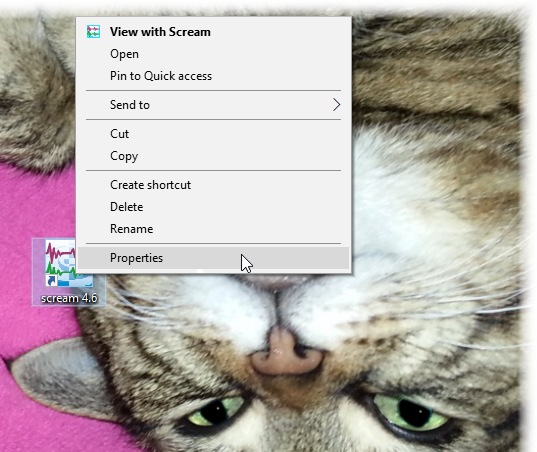Open Properties from the context menu

click(x=213, y=258)
